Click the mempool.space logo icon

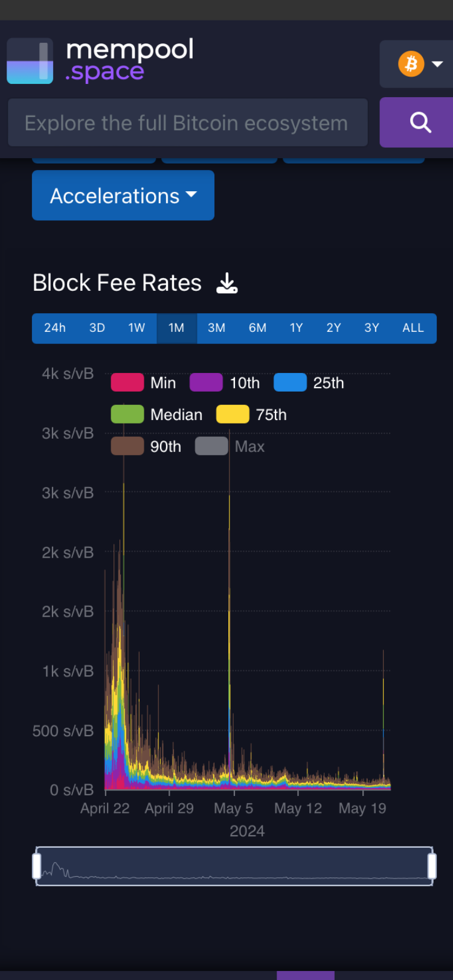(x=30, y=61)
